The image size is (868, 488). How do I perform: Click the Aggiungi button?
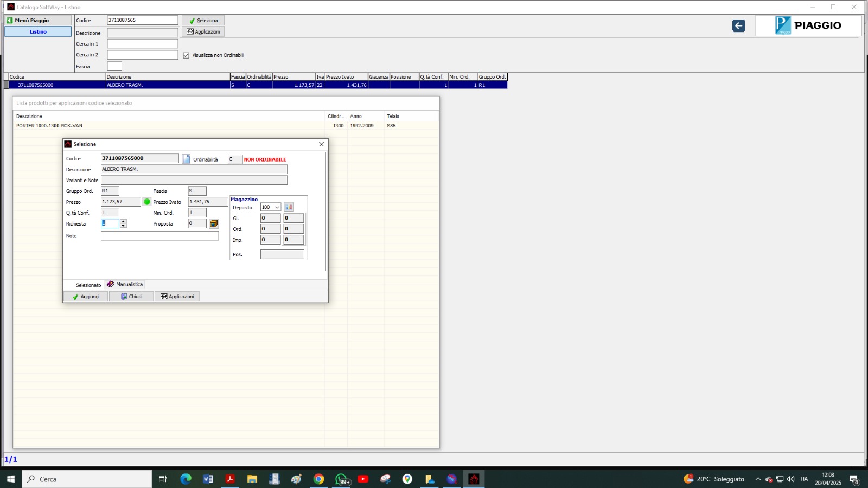(86, 297)
